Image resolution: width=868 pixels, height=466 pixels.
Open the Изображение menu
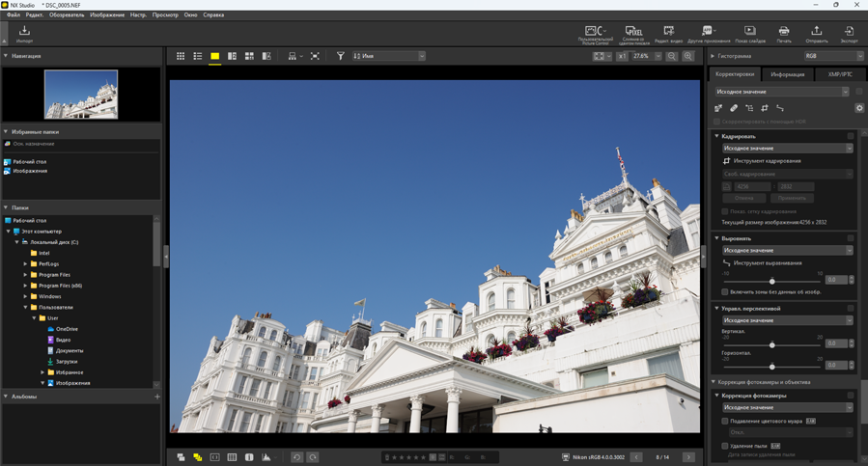tap(107, 15)
